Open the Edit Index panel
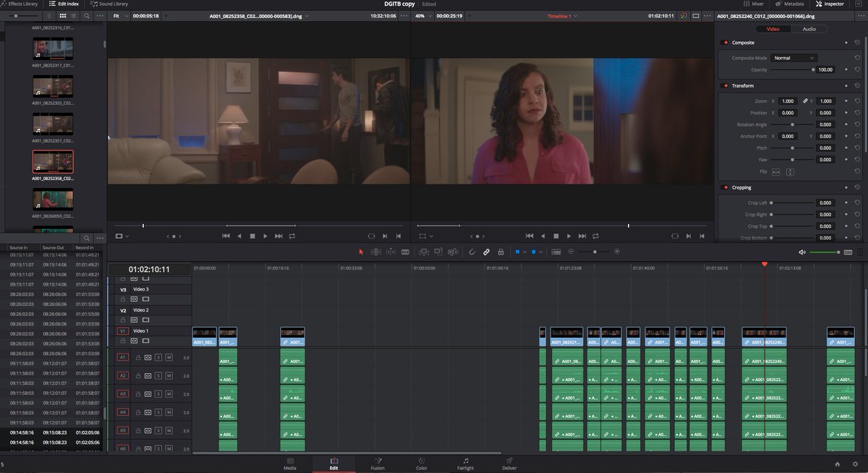 pos(64,4)
